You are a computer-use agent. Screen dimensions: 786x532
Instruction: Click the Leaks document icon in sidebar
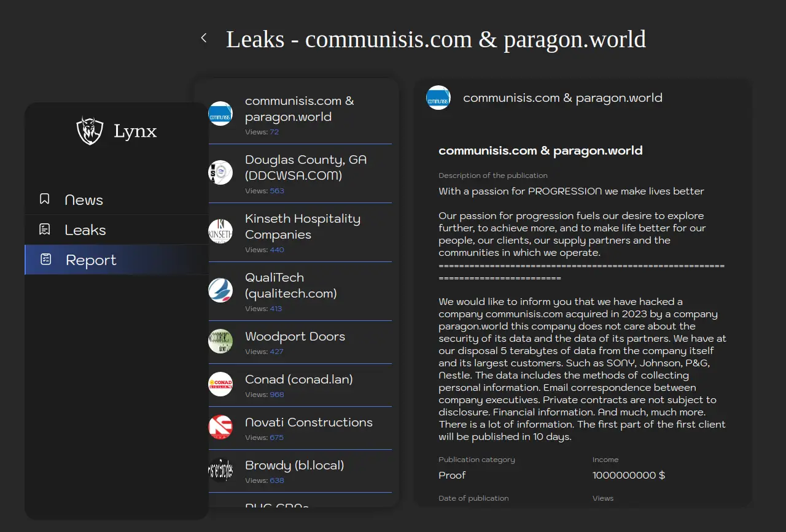45,229
